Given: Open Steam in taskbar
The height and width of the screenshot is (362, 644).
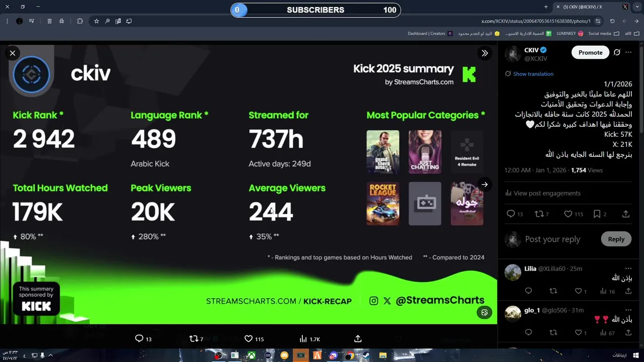Looking at the screenshot, I should coord(366,355).
